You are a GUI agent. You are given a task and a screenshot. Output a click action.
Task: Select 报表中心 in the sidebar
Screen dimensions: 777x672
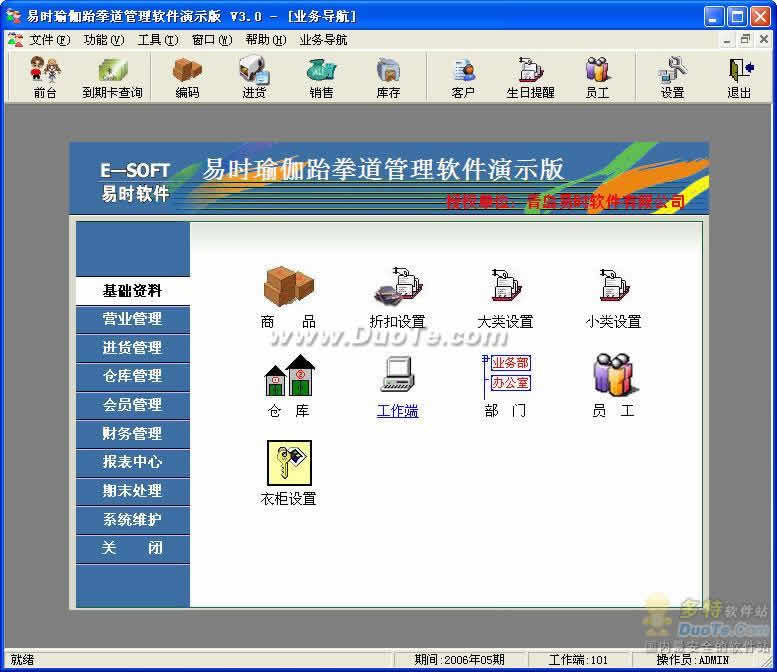tap(132, 462)
